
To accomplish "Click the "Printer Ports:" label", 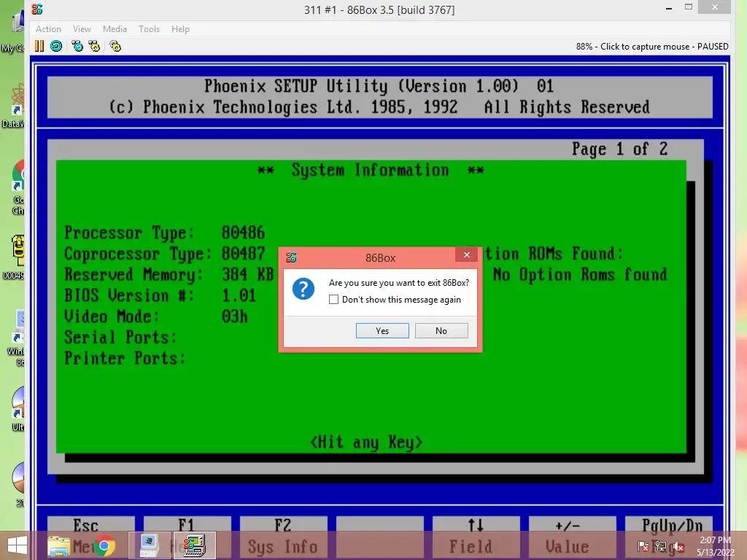I will (x=124, y=359).
